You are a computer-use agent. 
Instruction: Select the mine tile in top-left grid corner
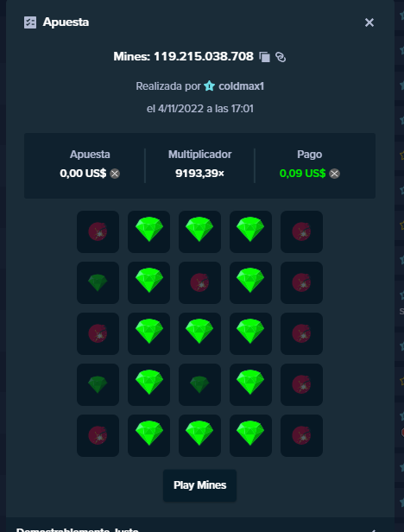98,231
